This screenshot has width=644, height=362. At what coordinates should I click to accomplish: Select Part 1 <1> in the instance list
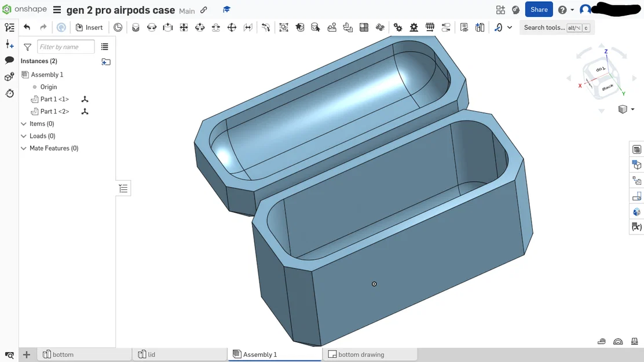click(54, 99)
